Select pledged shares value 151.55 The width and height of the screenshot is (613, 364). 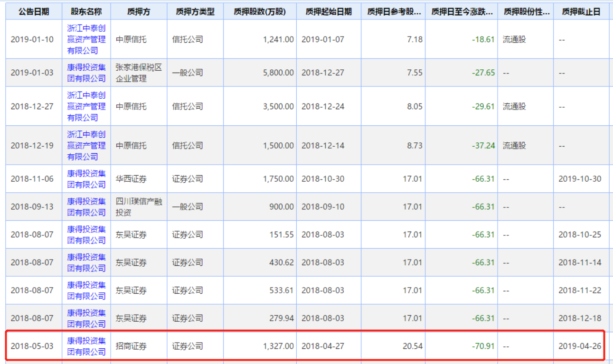click(x=282, y=234)
